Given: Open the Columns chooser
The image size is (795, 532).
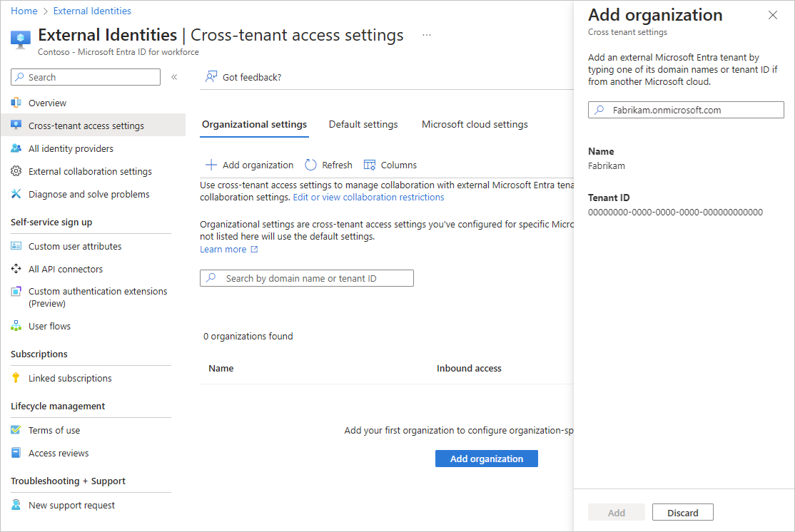Looking at the screenshot, I should point(390,165).
